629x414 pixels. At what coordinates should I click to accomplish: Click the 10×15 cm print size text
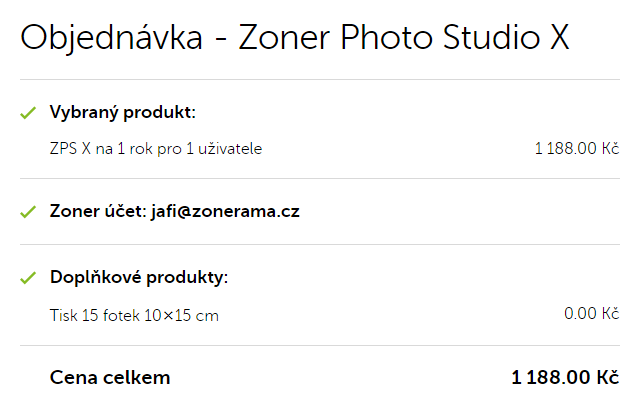(x=181, y=316)
